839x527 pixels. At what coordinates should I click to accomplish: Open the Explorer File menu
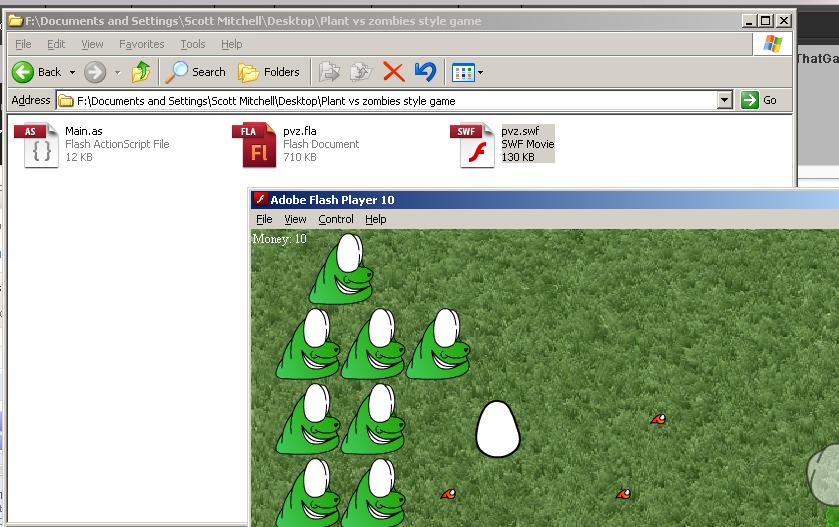click(x=23, y=44)
